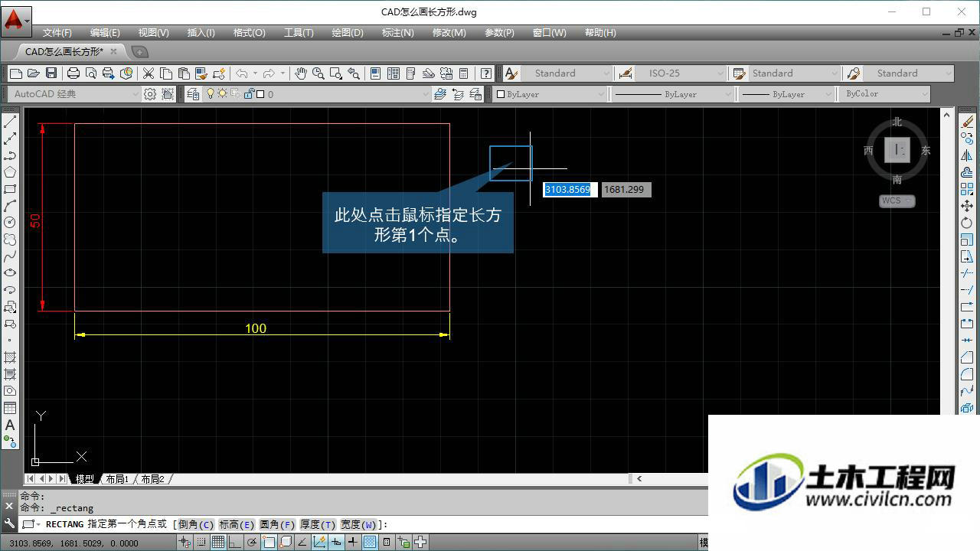Open the Help question mark icon
This screenshot has width=980, height=551.
coord(486,73)
